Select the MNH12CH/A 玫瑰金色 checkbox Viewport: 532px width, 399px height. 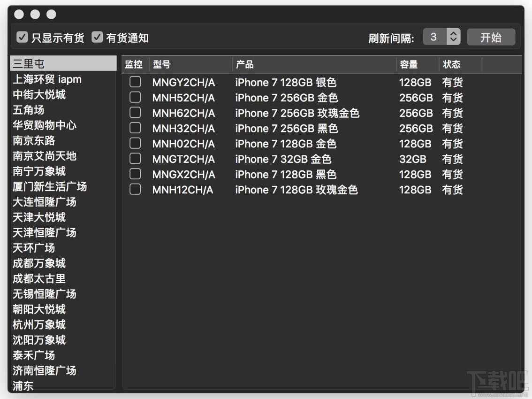[x=135, y=190]
